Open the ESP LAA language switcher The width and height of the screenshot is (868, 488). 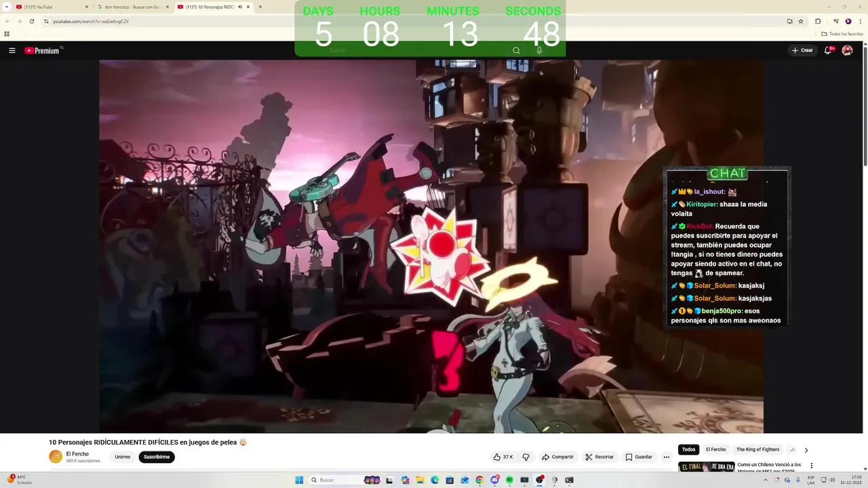pyautogui.click(x=811, y=480)
